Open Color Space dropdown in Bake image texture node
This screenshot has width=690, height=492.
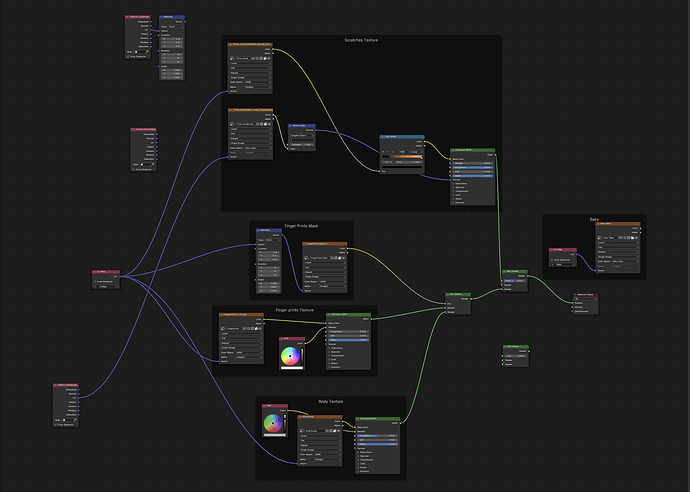(624, 261)
